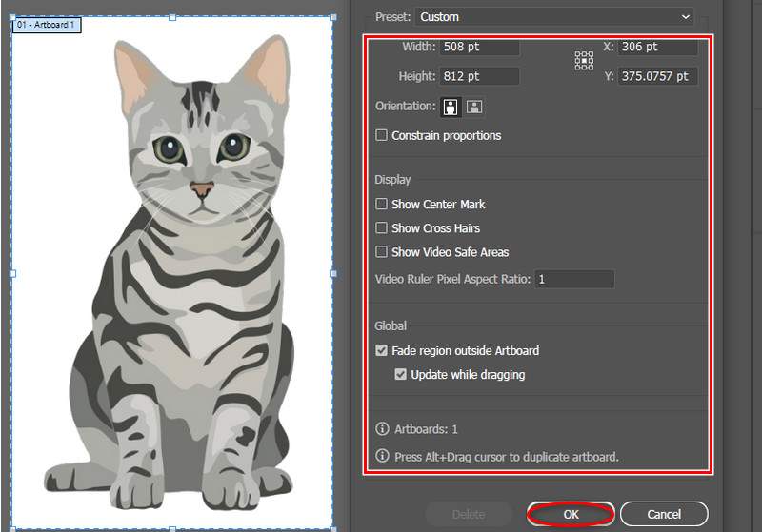762x532 pixels.
Task: Click the 'Display' section heading
Action: point(392,180)
